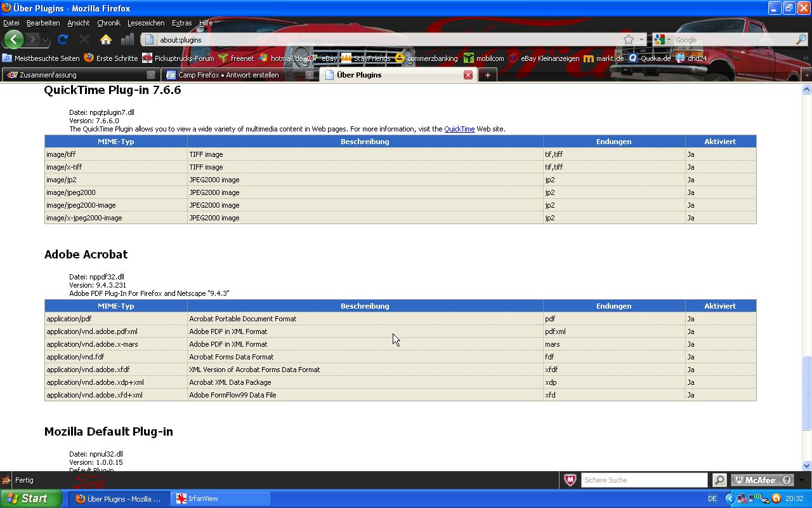Open the Pickuptrucks-Forum bookmark
This screenshot has width=812, height=508.
coord(178,58)
